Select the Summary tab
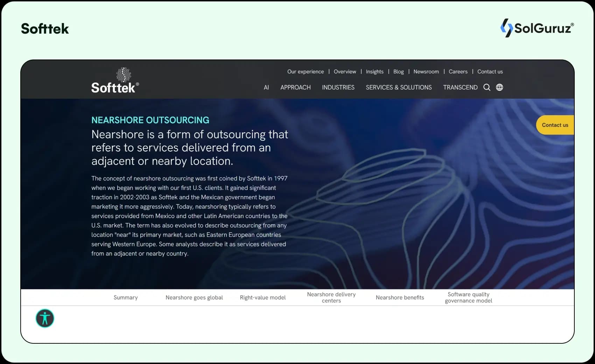595x364 pixels. click(x=126, y=297)
